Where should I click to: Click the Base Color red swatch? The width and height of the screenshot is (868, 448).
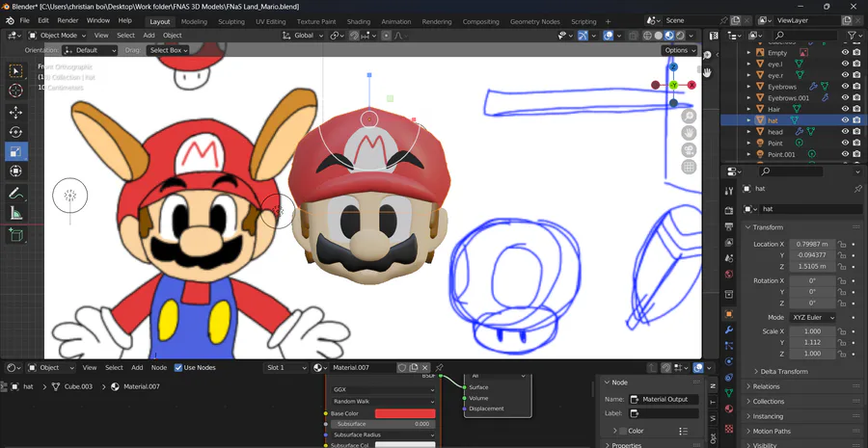click(x=405, y=413)
